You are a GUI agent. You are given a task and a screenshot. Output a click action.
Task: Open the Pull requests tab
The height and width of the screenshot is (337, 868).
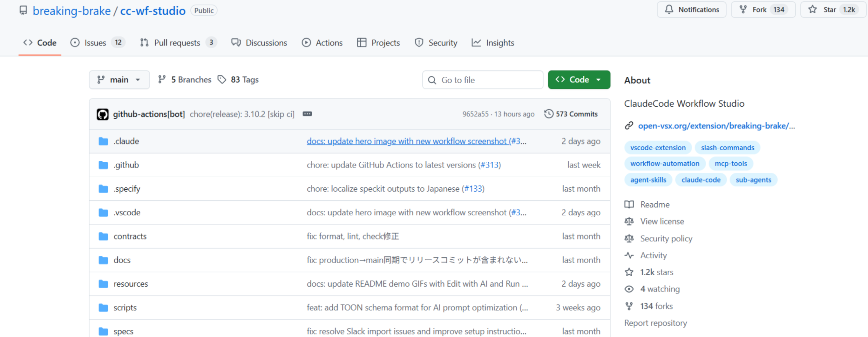tap(176, 43)
